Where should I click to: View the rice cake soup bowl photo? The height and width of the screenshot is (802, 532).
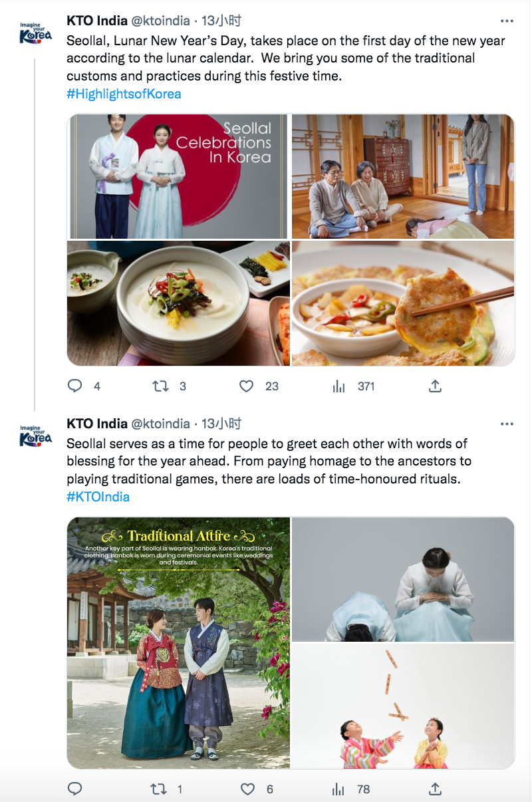[178, 303]
